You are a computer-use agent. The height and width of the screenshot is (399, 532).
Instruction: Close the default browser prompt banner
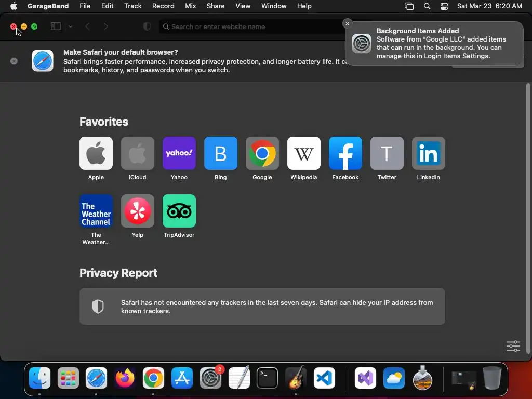[x=14, y=61]
